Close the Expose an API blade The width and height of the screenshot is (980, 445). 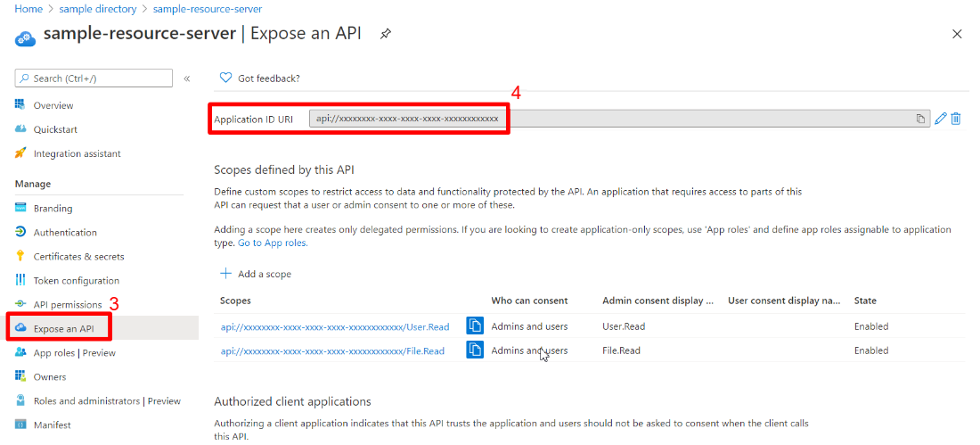point(957,34)
